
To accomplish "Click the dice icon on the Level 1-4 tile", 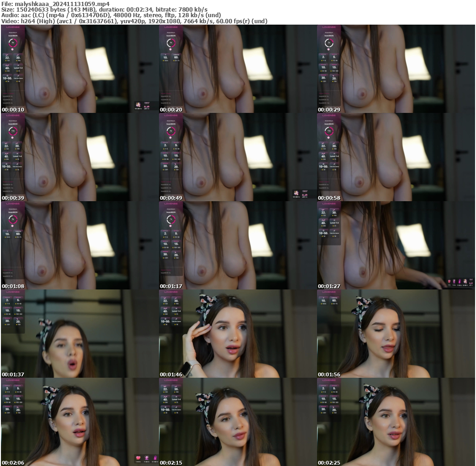I will 18,65.
